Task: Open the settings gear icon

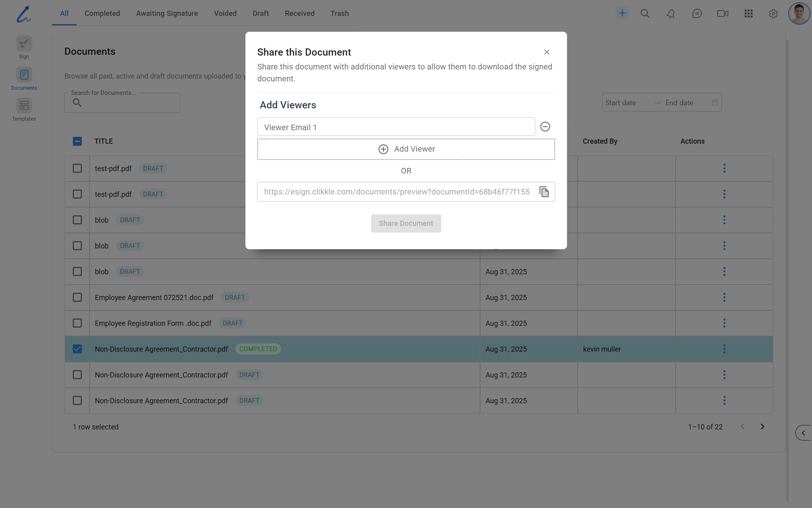Action: [773, 13]
